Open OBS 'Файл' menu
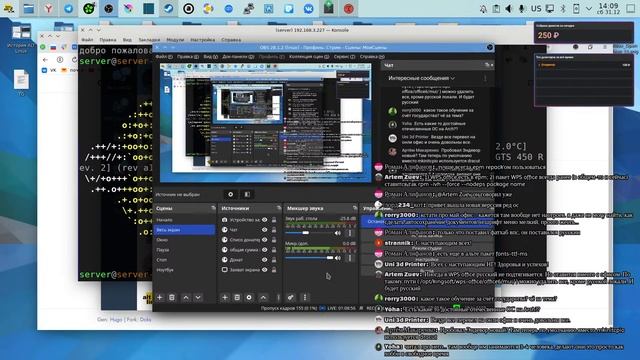 coord(164,57)
